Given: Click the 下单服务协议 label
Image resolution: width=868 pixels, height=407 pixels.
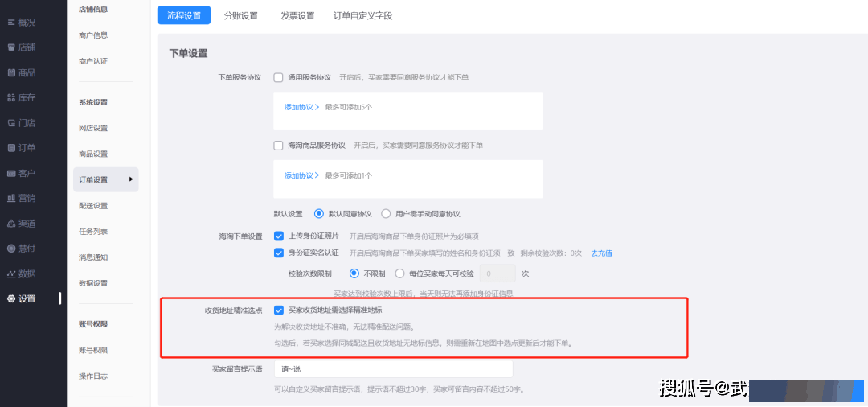Looking at the screenshot, I should coord(240,77).
